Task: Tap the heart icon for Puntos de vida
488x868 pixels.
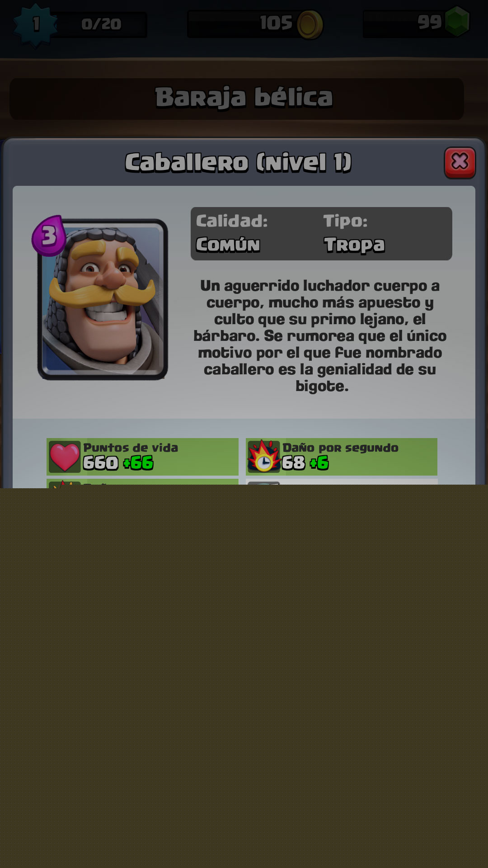Action: (65, 457)
